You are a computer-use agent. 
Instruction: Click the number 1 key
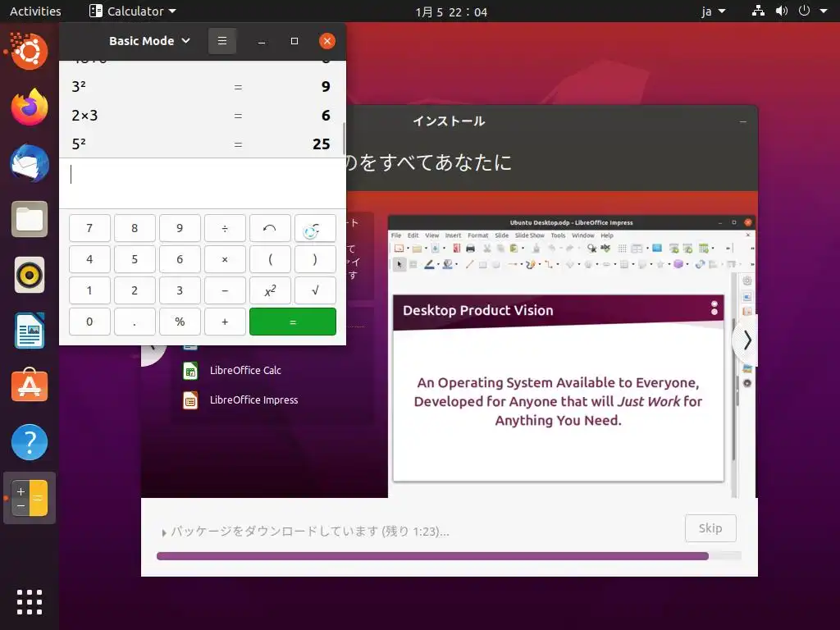[x=89, y=290]
